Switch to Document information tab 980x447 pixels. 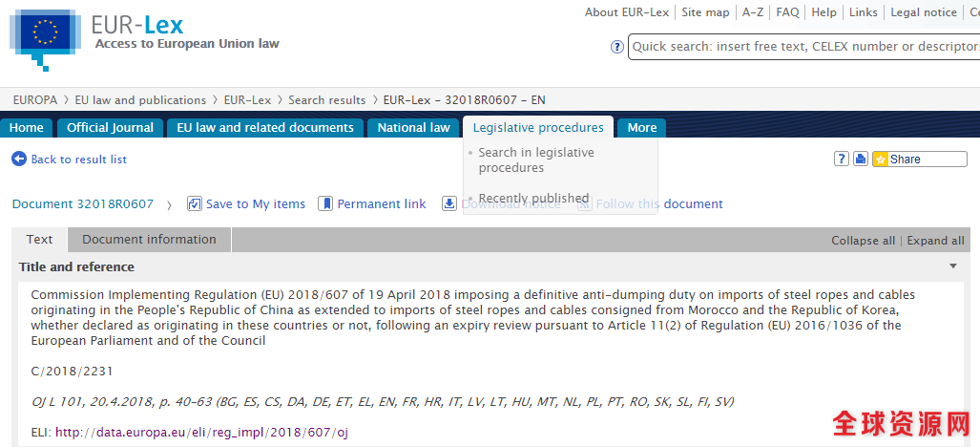[x=150, y=240]
